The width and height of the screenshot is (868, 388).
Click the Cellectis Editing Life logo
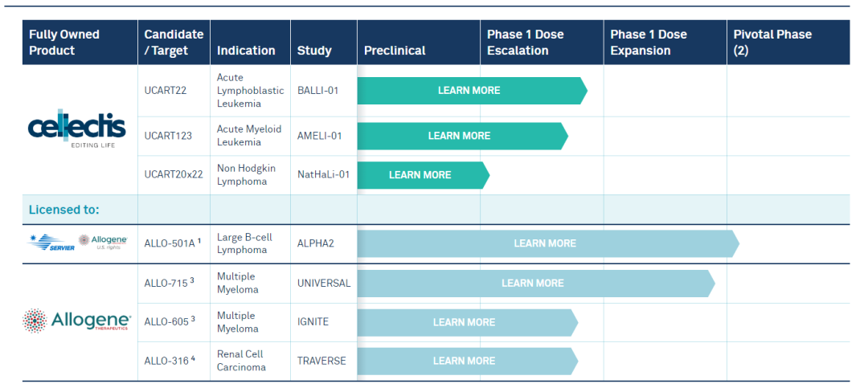(77, 130)
